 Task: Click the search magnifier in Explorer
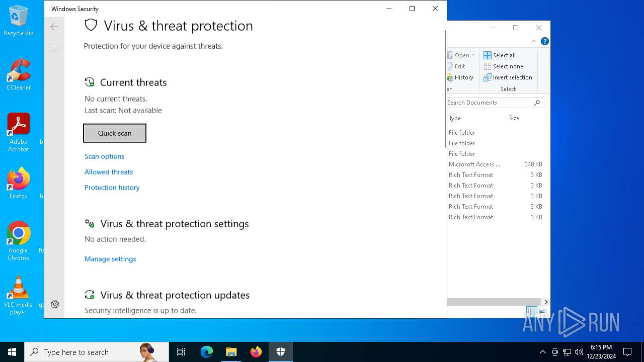point(537,103)
